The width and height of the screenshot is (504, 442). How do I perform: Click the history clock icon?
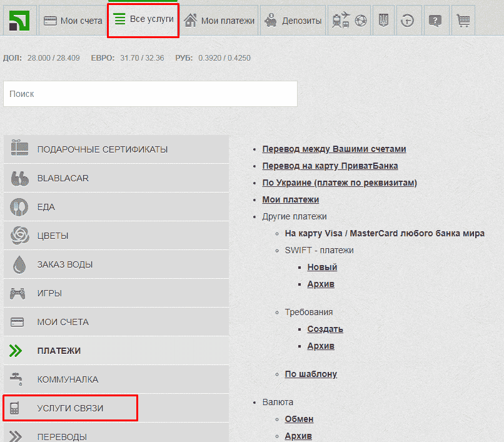click(407, 21)
